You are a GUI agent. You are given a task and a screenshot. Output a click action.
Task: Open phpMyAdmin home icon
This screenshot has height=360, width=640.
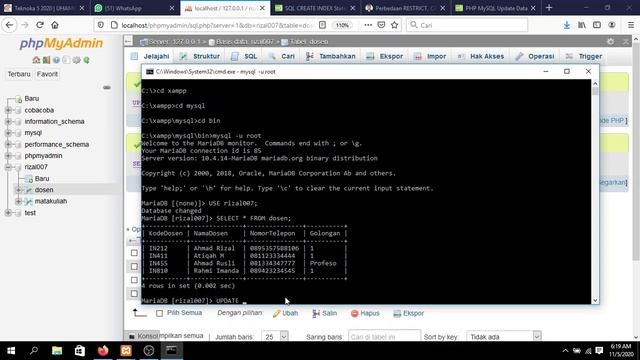[x=36, y=60]
